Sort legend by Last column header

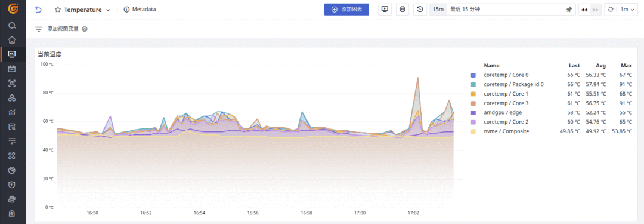click(x=574, y=66)
